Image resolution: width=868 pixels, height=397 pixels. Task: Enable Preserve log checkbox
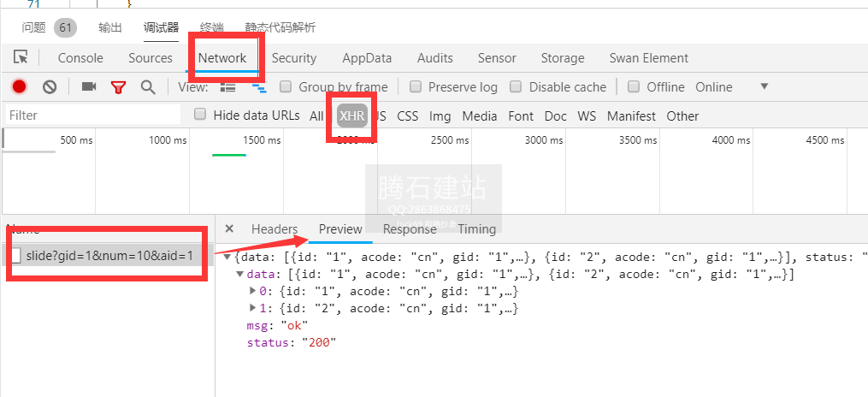coord(416,86)
